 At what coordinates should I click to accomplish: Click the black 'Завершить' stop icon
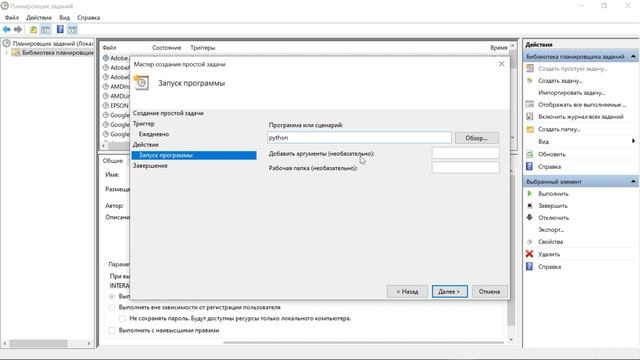[530, 206]
